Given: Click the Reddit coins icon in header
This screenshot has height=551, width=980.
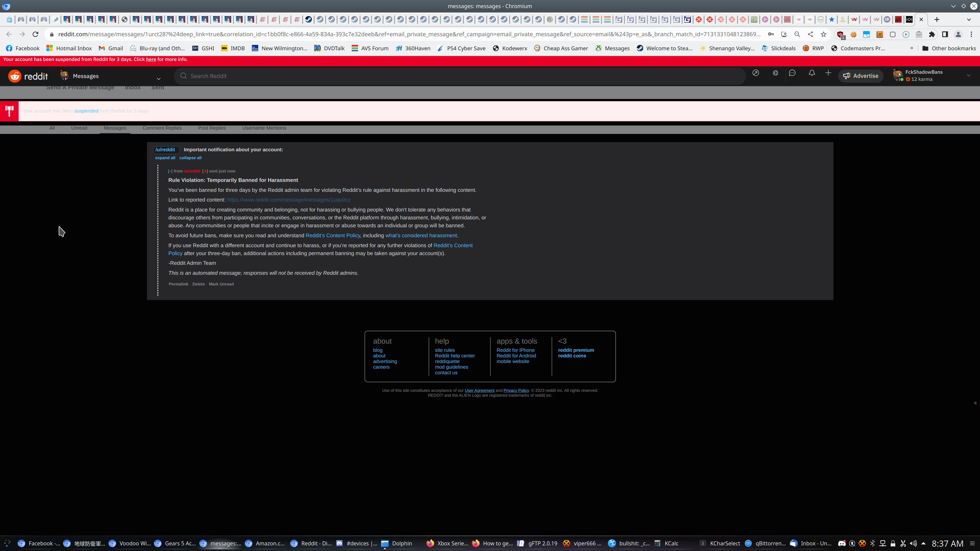Looking at the screenshot, I should coord(775,73).
